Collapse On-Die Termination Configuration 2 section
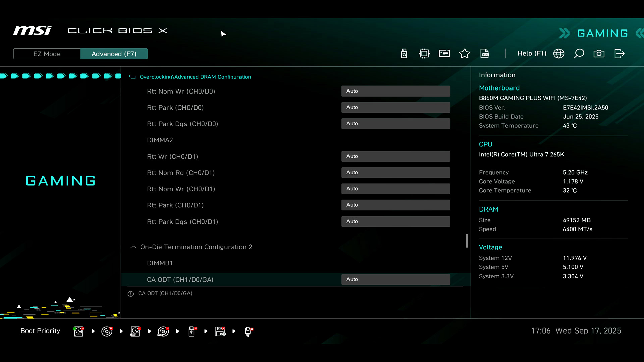 (133, 247)
